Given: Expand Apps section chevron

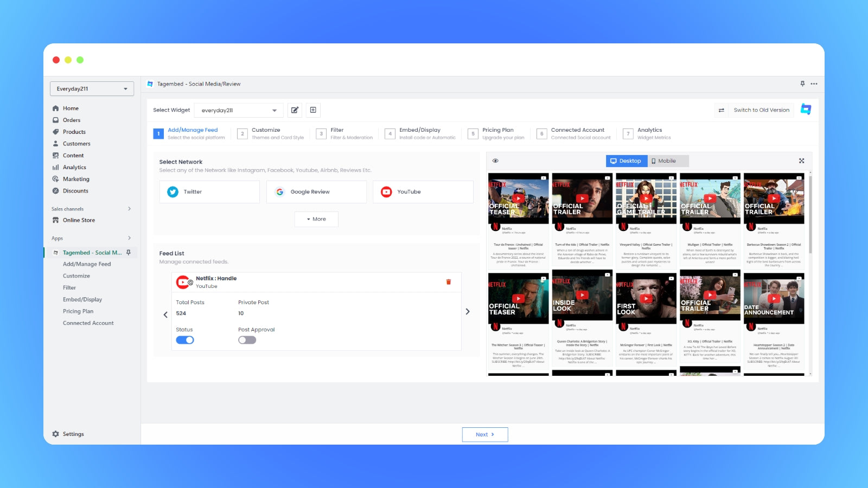Looking at the screenshot, I should point(129,238).
